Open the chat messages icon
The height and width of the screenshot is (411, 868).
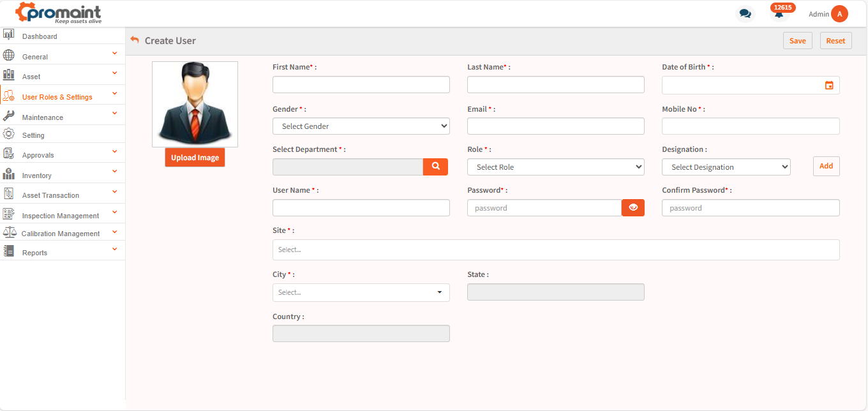(745, 13)
